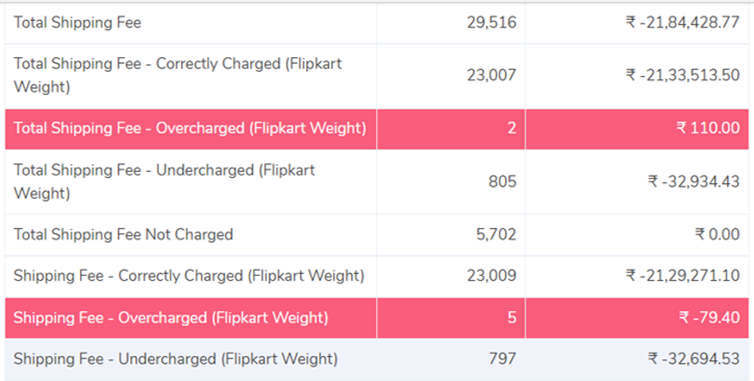The height and width of the screenshot is (381, 754).
Task: Click the ₹ -79.40 overcharged amount
Action: point(709,318)
